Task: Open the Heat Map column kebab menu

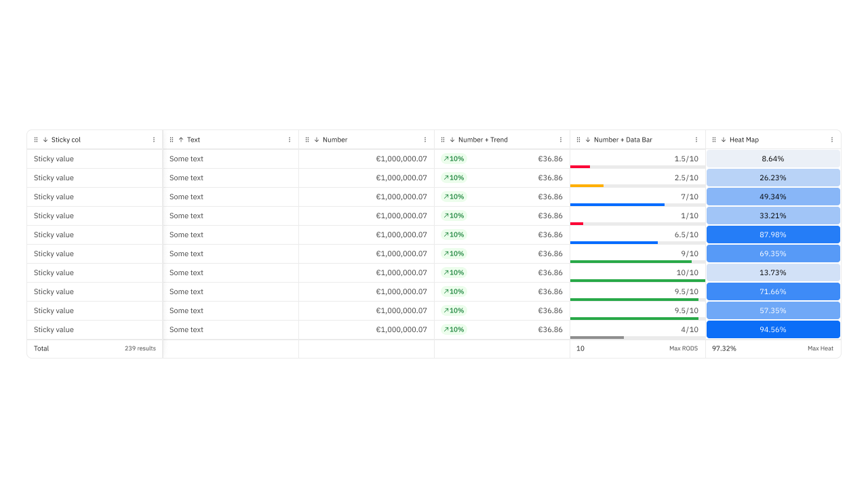Action: coord(832,140)
